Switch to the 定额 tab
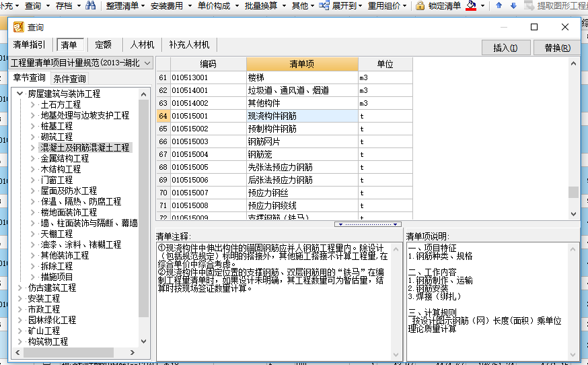This screenshot has height=365, width=588. pyautogui.click(x=103, y=45)
